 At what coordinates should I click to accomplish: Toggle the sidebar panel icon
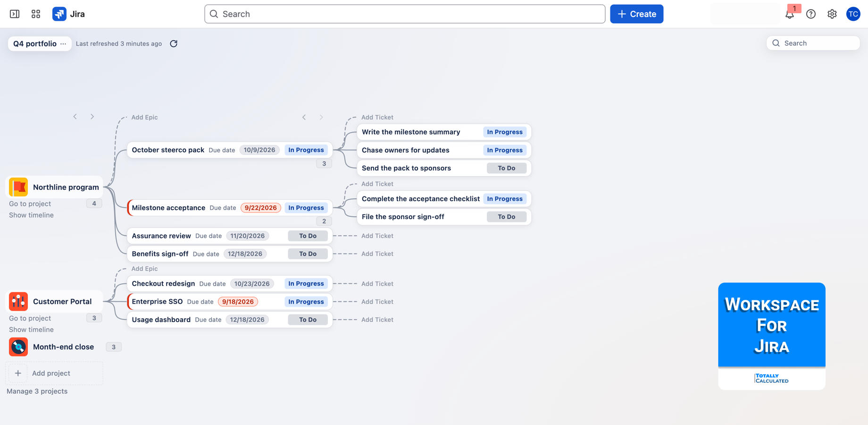click(x=15, y=14)
